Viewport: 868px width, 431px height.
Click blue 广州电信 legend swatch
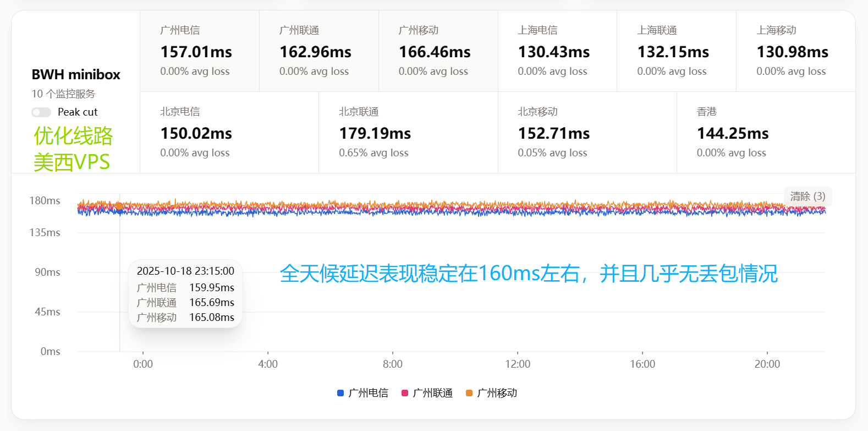340,393
